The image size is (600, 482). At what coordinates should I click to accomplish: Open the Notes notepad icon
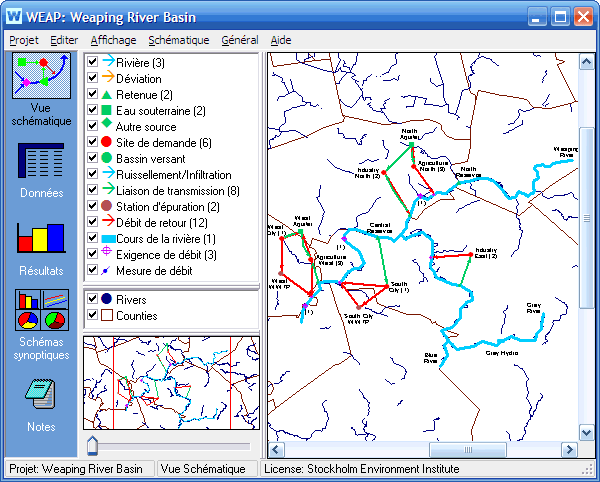click(x=41, y=395)
